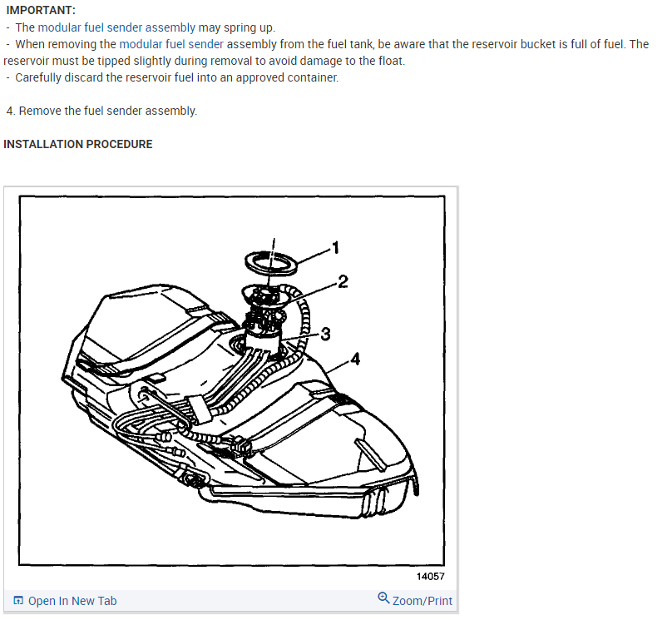Click the figure number 14057
The image size is (672, 620).
pos(430,576)
